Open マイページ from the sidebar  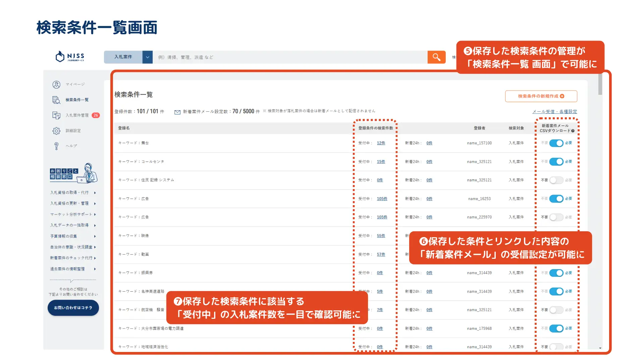[76, 84]
